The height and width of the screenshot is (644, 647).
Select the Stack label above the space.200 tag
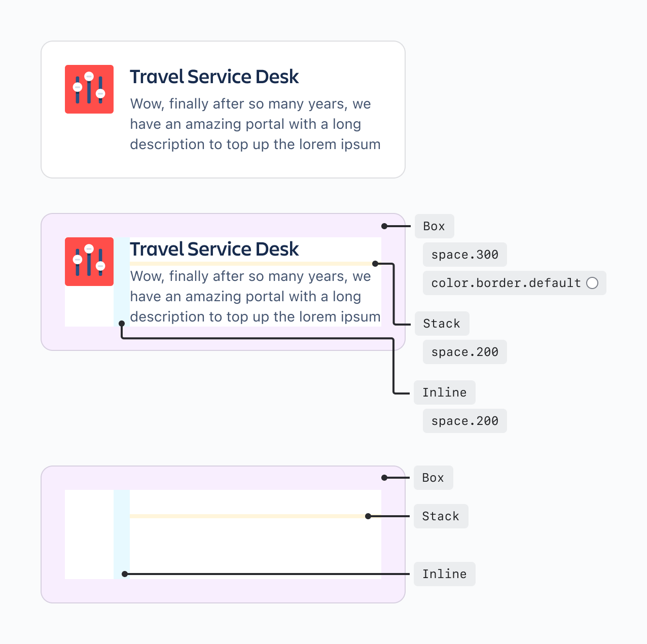tap(442, 324)
